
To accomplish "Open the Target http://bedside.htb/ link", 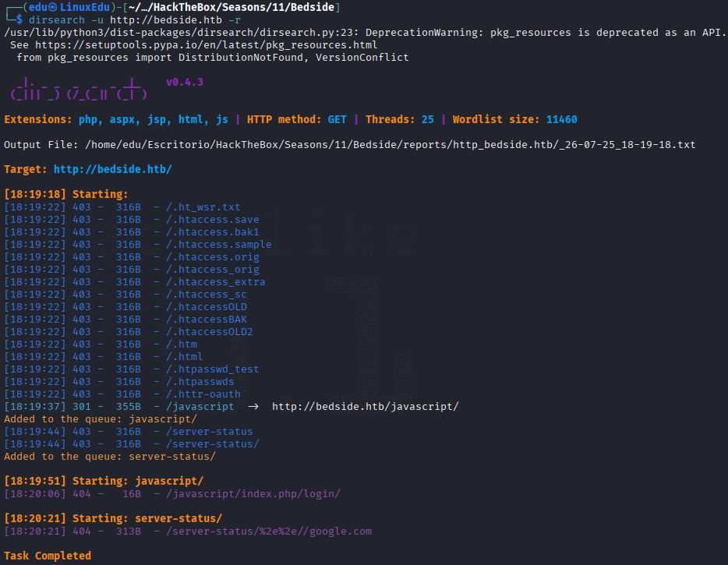I will tap(113, 169).
